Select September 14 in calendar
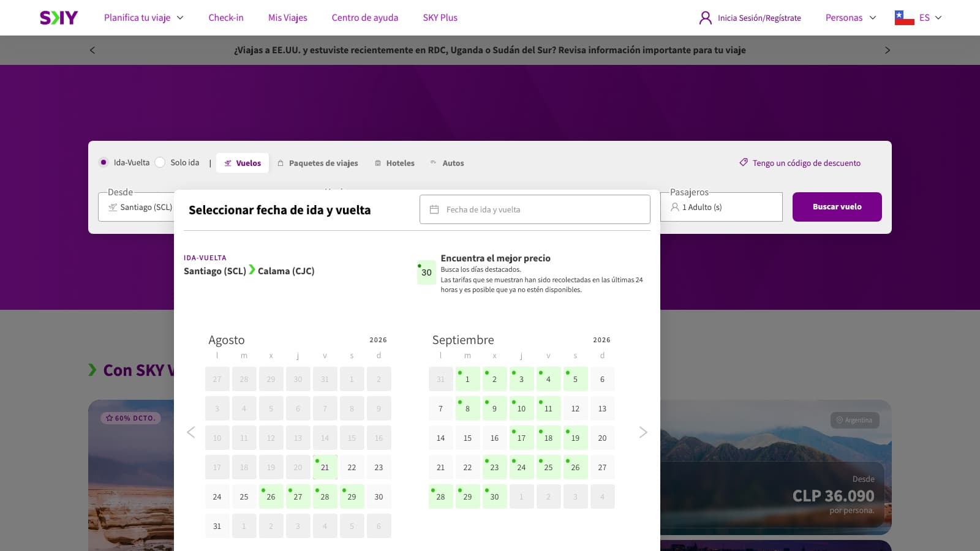980x551 pixels. point(440,438)
